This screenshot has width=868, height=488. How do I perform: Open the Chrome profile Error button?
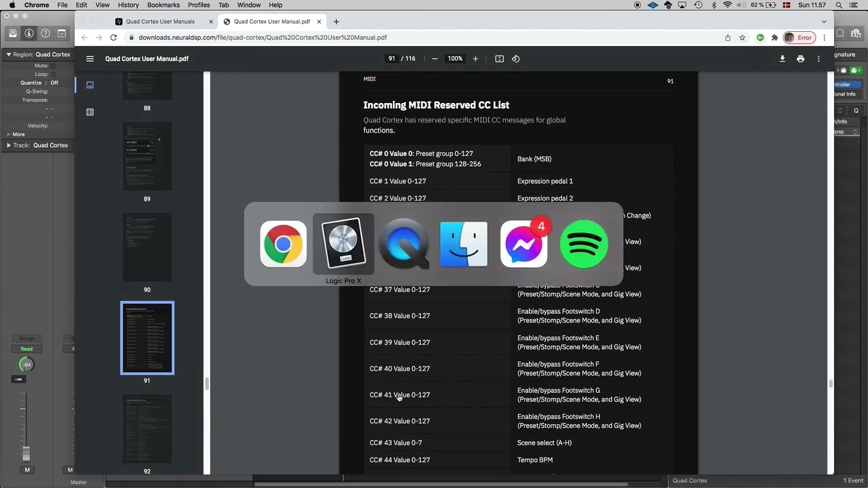point(799,38)
